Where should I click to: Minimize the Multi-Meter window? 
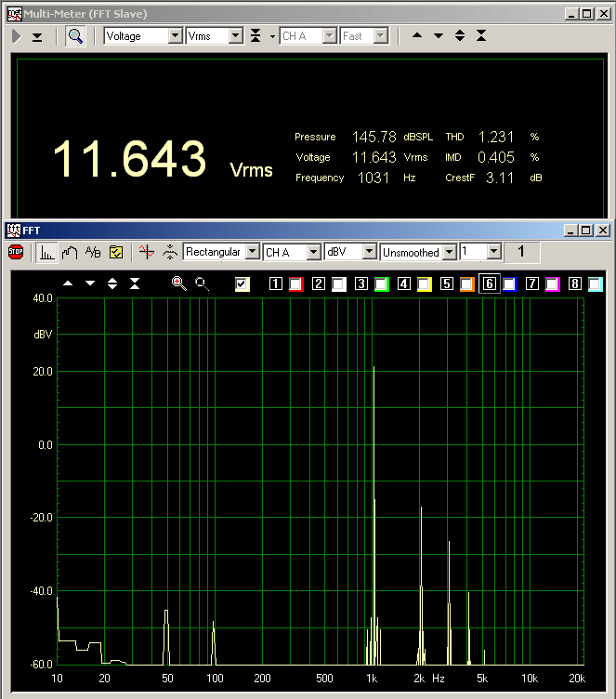pyautogui.click(x=571, y=14)
